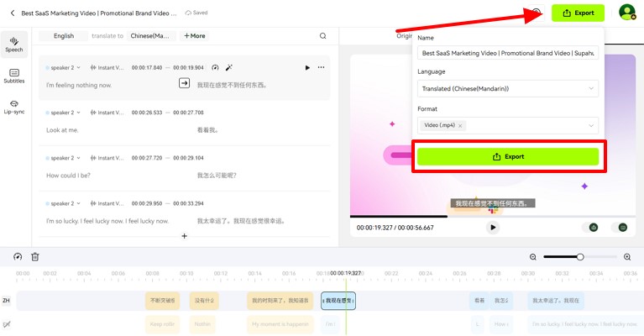Click the 'How could I be?' source text
Viewport: 644px width, 336px height.
pyautogui.click(x=68, y=176)
